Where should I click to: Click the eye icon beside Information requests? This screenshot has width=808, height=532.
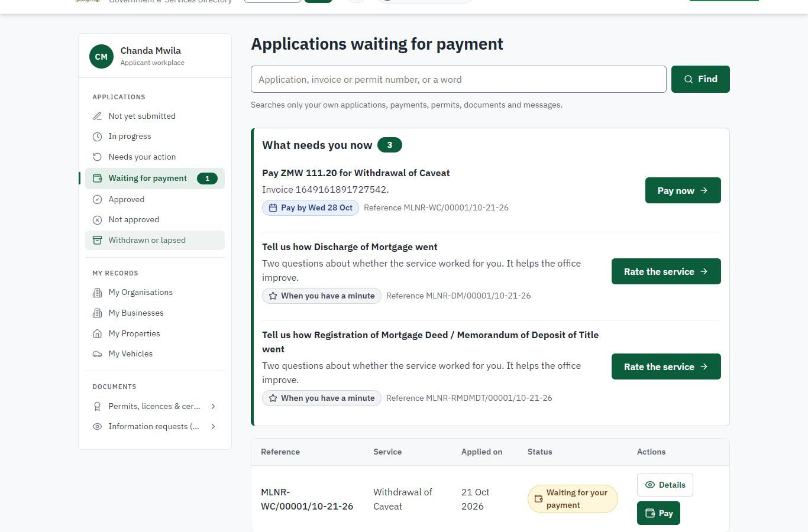coord(98,427)
